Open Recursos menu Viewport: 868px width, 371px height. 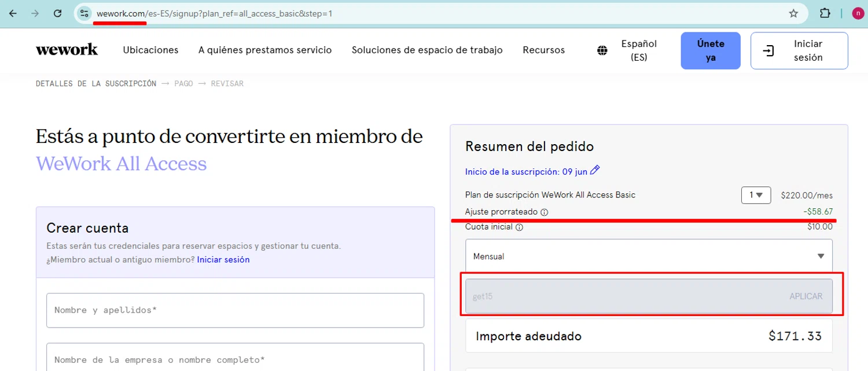point(543,50)
